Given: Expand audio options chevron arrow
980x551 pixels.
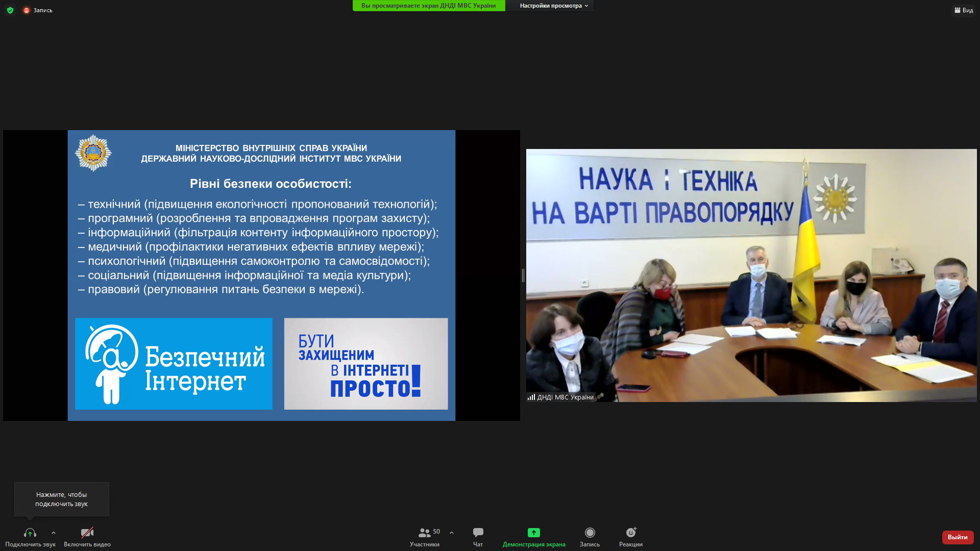Looking at the screenshot, I should tap(54, 533).
